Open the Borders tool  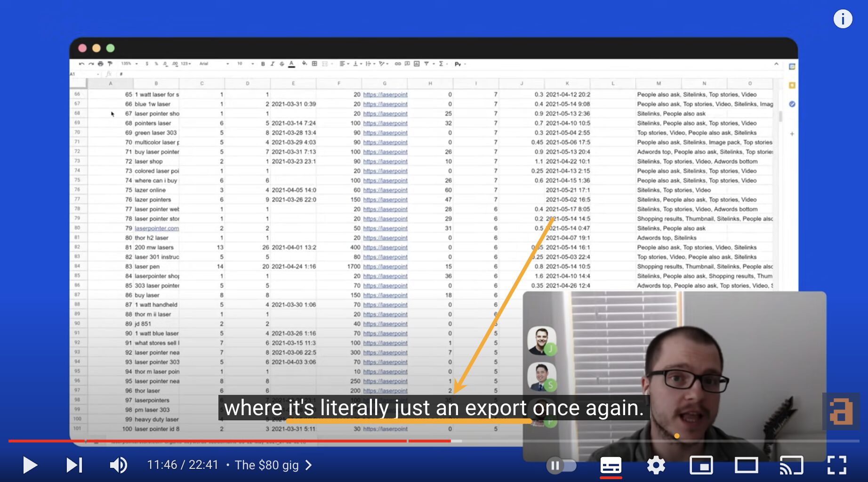[x=314, y=64]
